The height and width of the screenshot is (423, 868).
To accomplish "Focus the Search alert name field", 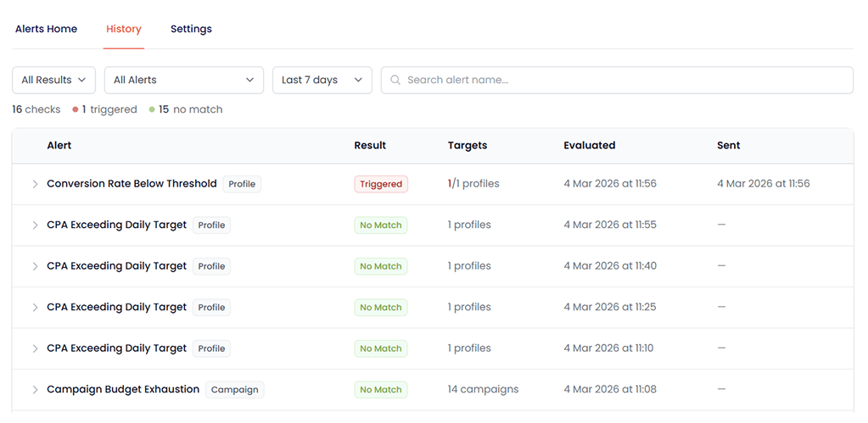I will tap(624, 80).
